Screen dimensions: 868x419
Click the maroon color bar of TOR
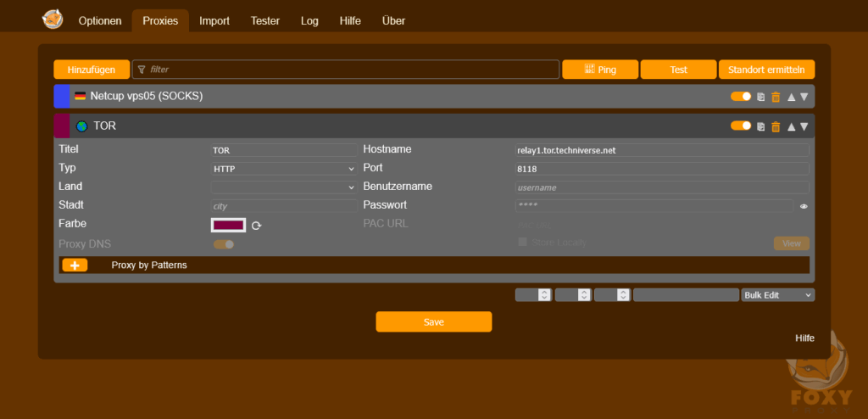click(x=61, y=126)
